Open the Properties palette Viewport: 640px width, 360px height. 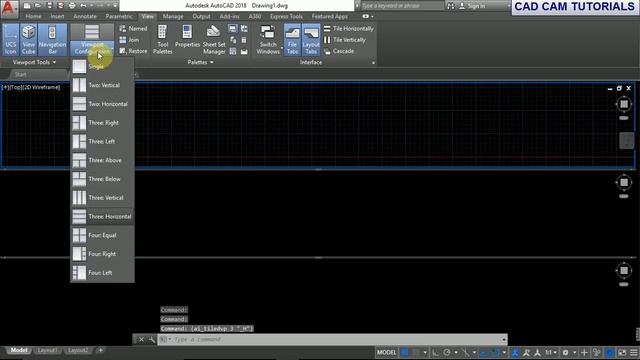(187, 37)
